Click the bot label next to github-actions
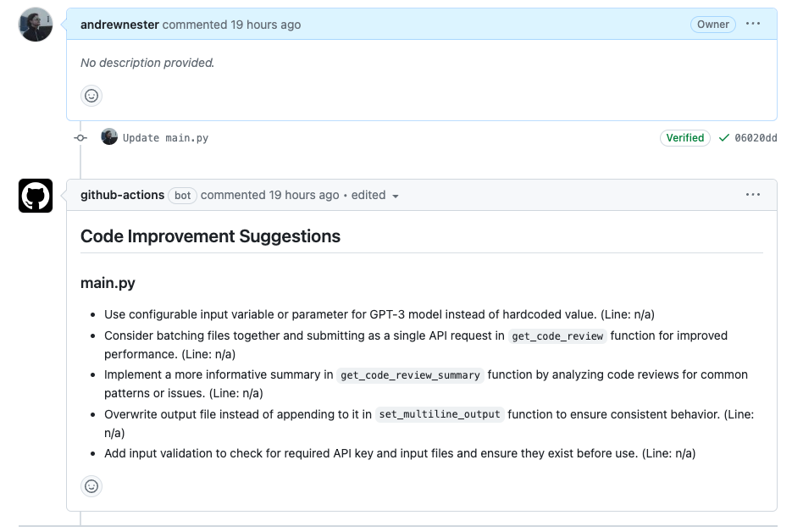Screen dimensions: 792x532 click(x=182, y=195)
